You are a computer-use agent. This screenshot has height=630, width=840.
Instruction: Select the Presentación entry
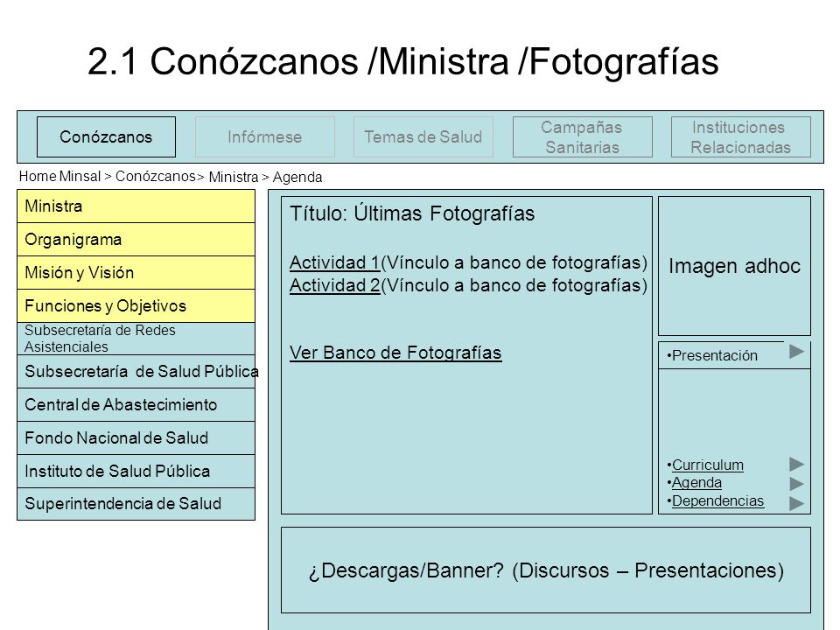click(715, 356)
